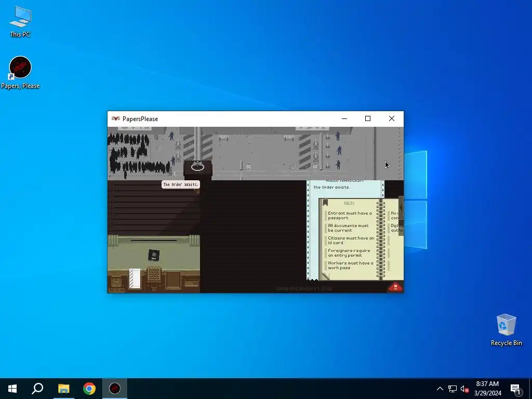Click the RULES heading in the rulebook

coord(349,203)
